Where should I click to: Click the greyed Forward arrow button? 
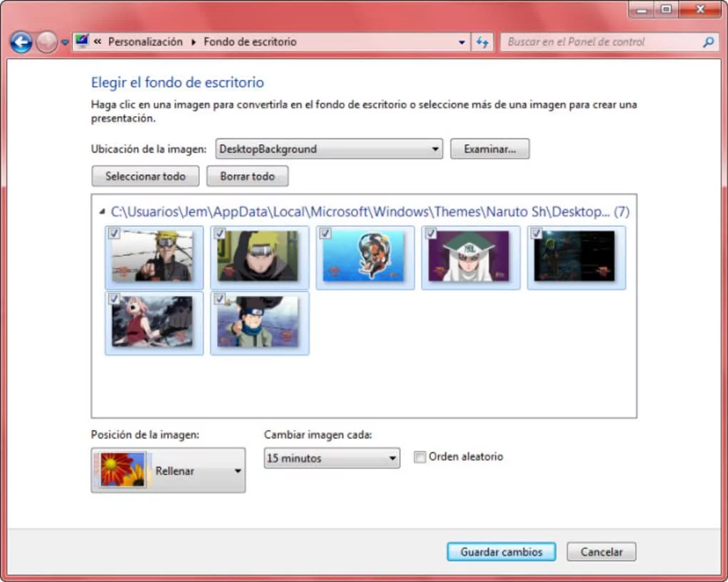pos(46,42)
